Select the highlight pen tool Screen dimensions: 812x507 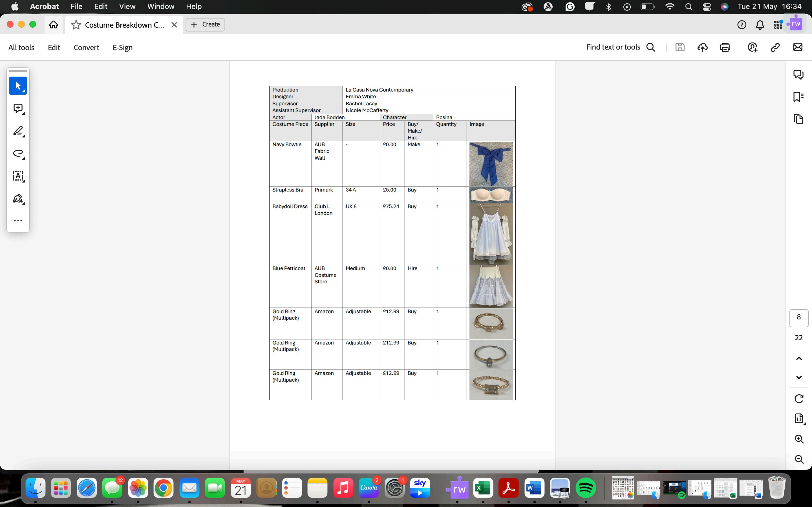pyautogui.click(x=18, y=131)
